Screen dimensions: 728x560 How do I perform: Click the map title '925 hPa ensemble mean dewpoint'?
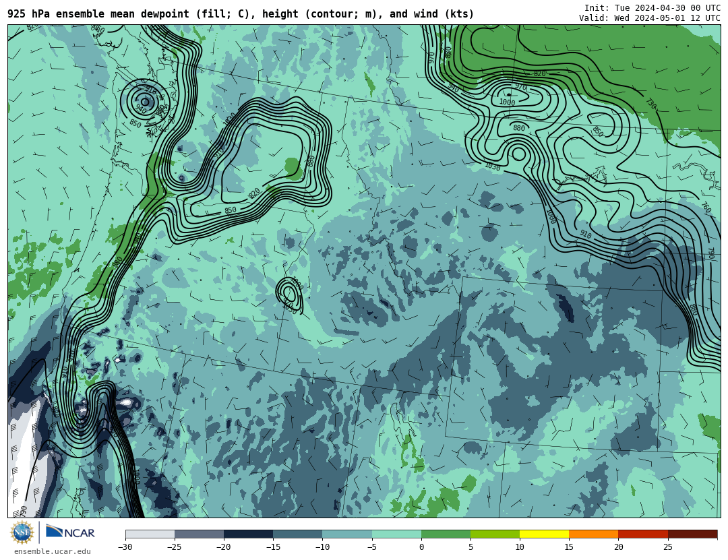click(98, 14)
